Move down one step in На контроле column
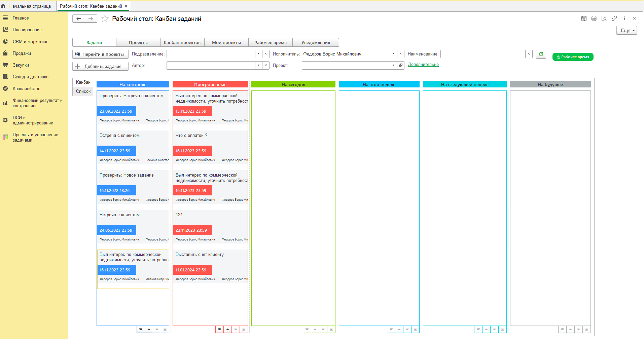The image size is (644, 339). 157,330
